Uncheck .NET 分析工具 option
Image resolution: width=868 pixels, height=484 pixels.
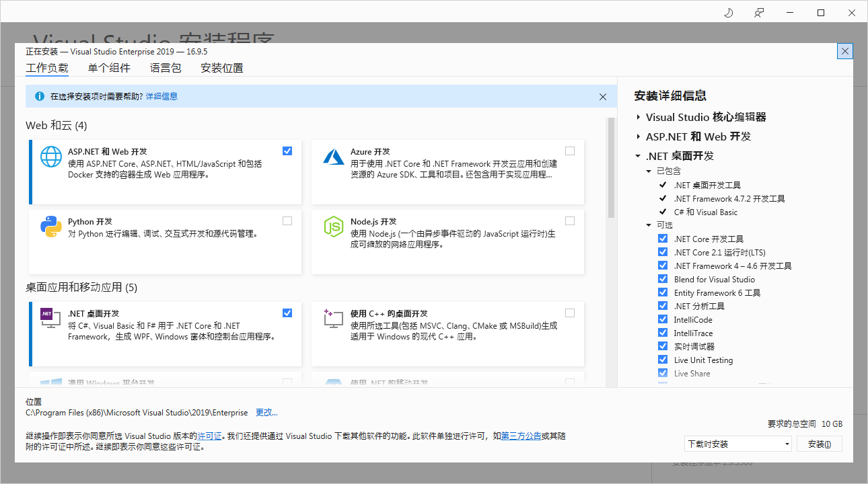(663, 306)
